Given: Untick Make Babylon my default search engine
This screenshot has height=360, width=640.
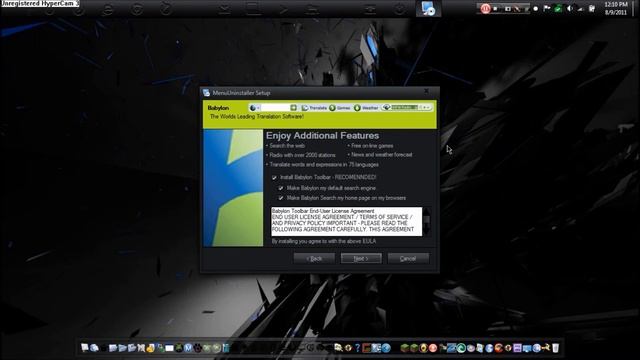Looking at the screenshot, I should pos(281,188).
